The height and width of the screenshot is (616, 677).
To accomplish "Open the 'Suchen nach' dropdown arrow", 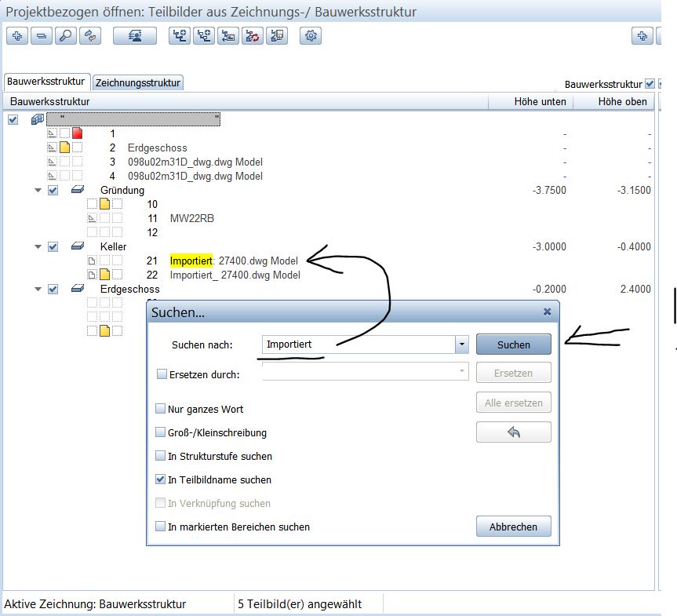I will click(461, 344).
